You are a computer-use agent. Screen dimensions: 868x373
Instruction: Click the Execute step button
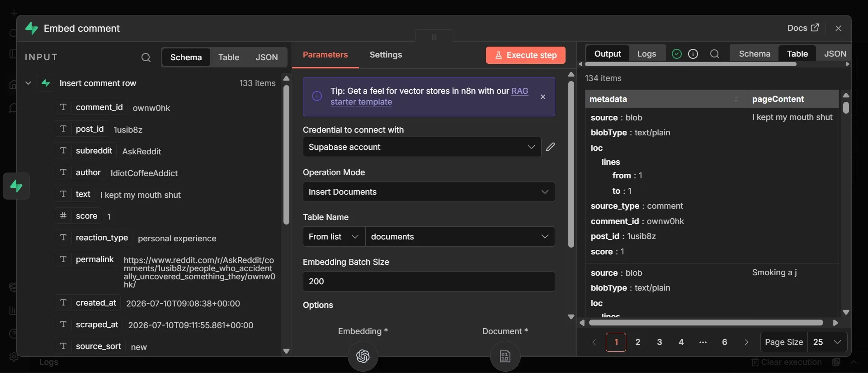(x=525, y=55)
